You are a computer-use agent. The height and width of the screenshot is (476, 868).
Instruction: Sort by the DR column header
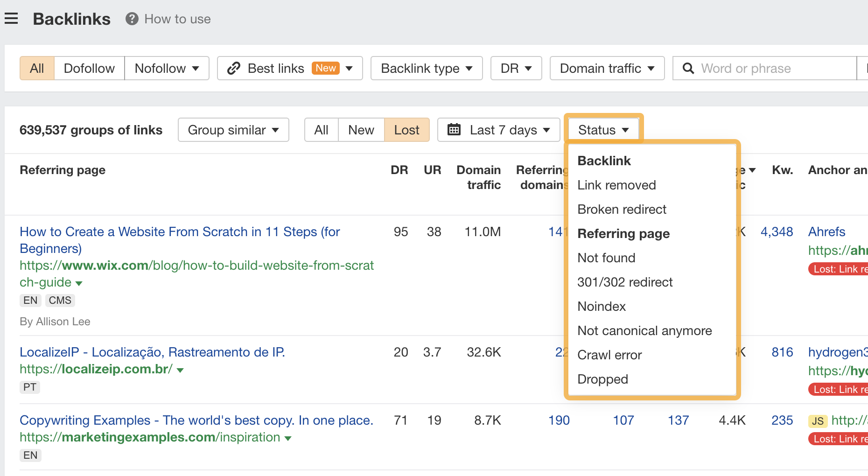399,170
